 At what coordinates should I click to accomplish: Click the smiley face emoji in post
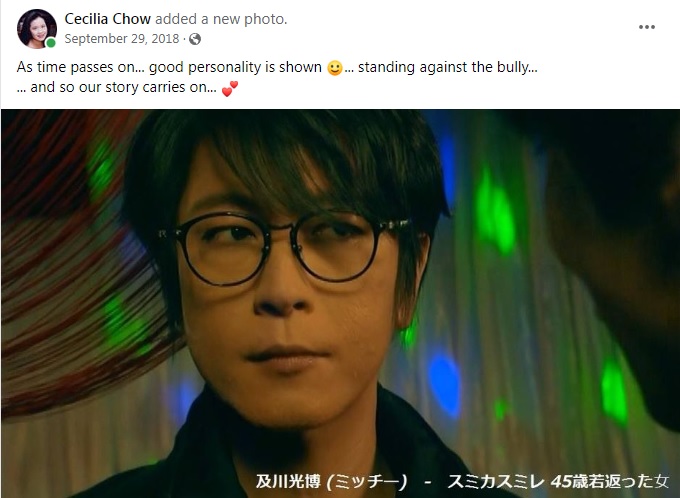(334, 68)
